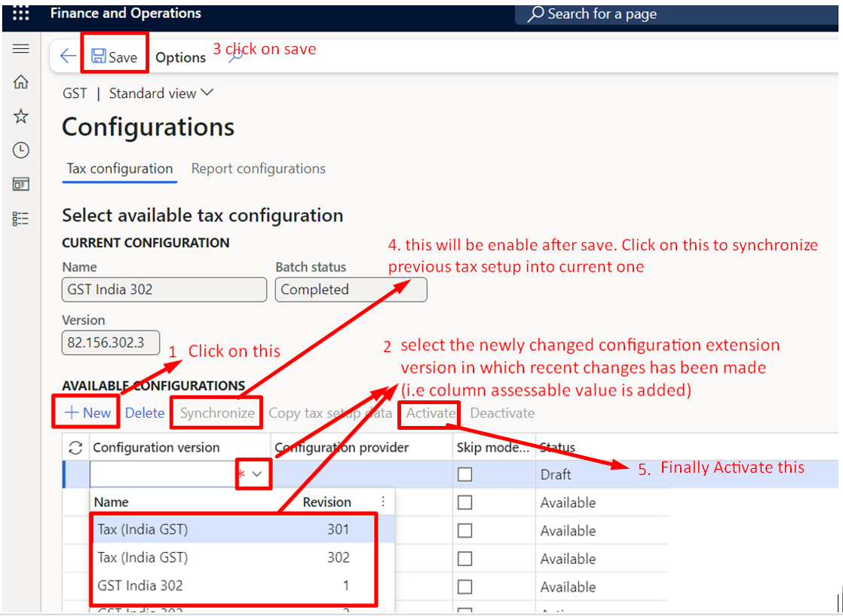The width and height of the screenshot is (843, 616).
Task: Click the Name field GST India 302
Action: point(164,290)
